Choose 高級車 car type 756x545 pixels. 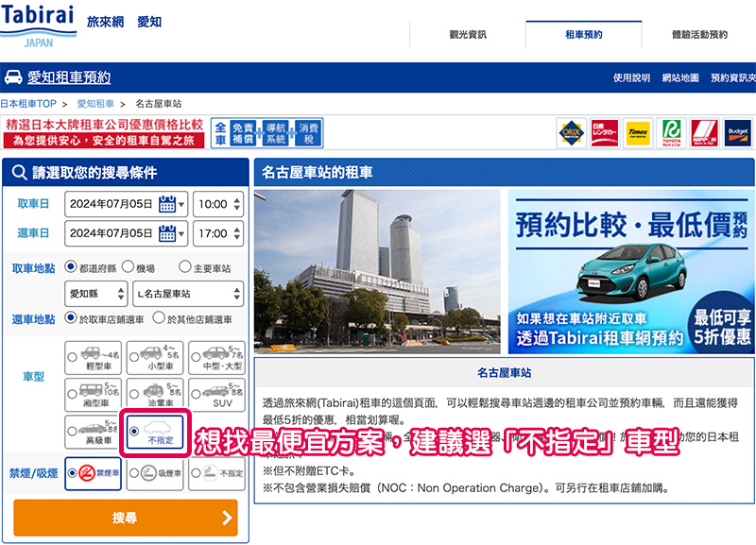click(94, 432)
